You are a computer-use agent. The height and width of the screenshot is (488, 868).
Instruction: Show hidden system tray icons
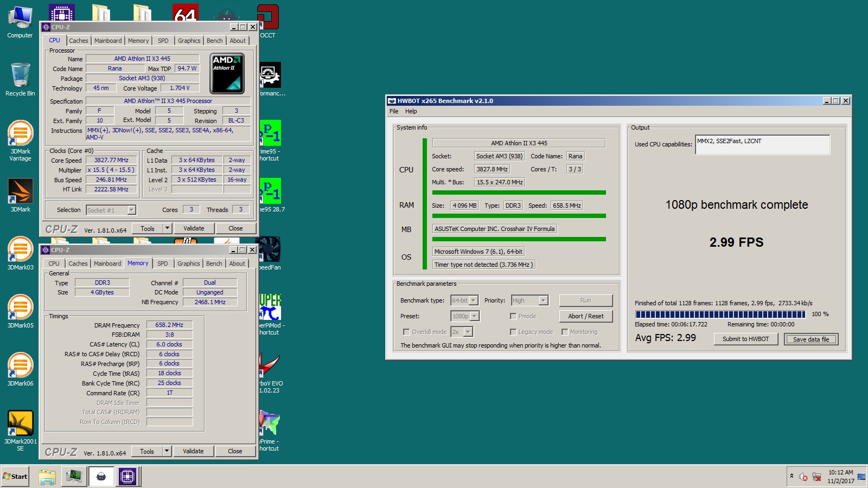792,476
